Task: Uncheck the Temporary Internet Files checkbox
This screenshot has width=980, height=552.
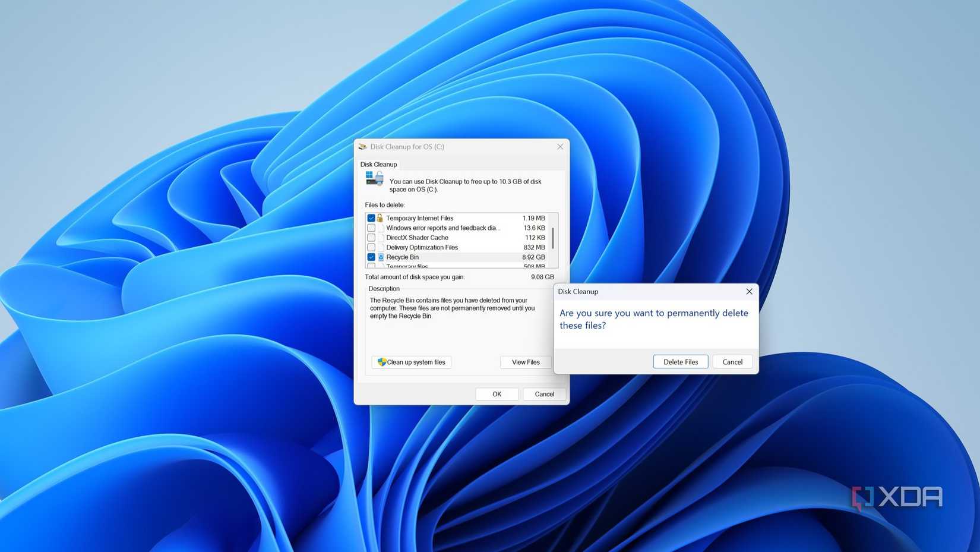Action: coord(371,217)
